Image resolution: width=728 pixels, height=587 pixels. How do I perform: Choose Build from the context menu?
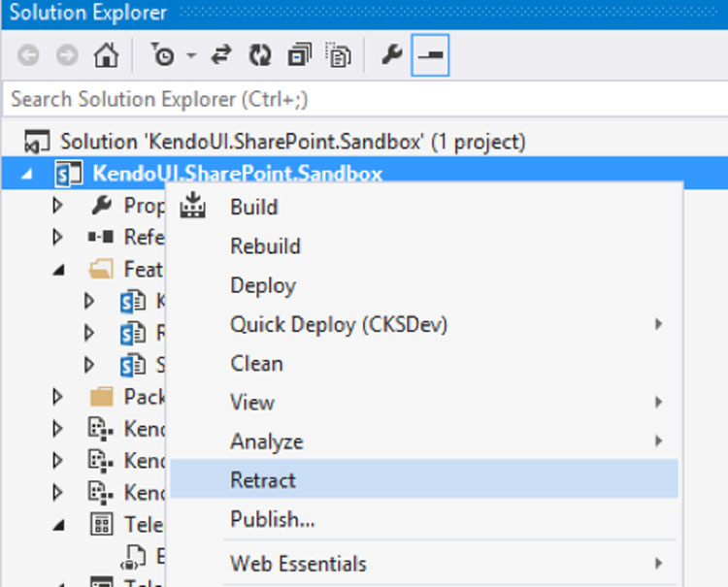pyautogui.click(x=424, y=208)
